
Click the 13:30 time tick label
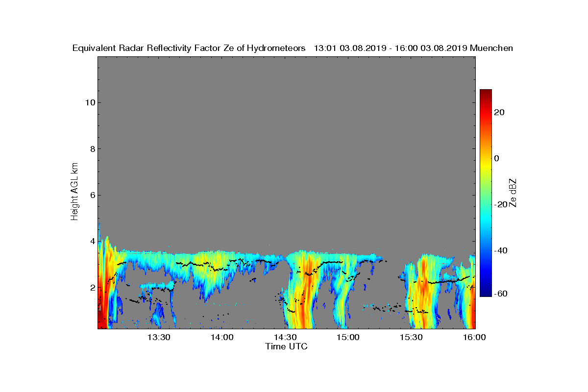click(159, 337)
